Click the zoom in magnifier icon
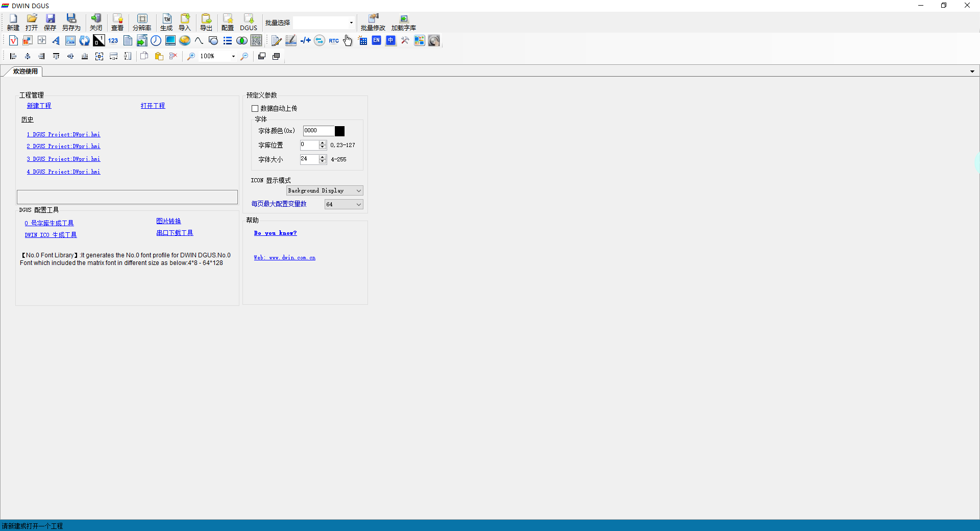Screen dimensions: 980x531 point(191,56)
